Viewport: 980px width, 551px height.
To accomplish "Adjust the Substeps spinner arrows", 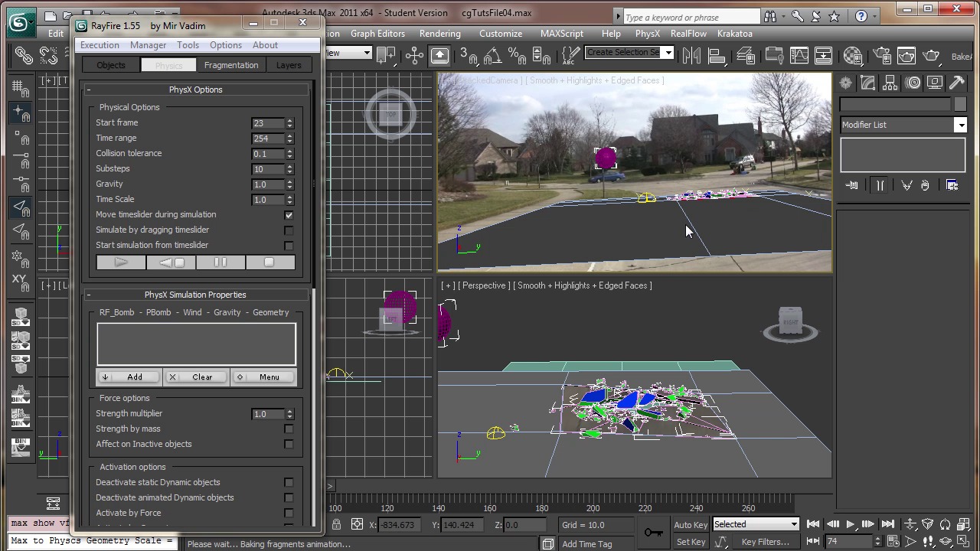I will [289, 169].
